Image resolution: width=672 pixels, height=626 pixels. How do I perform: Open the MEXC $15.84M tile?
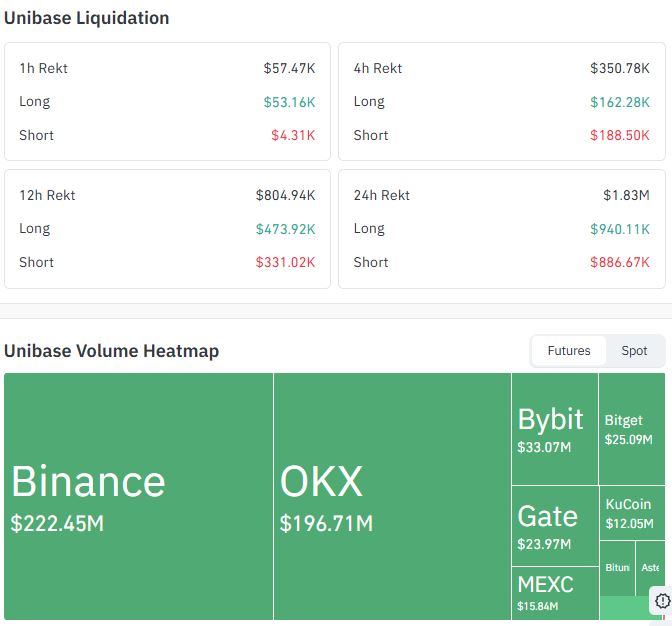pos(555,593)
